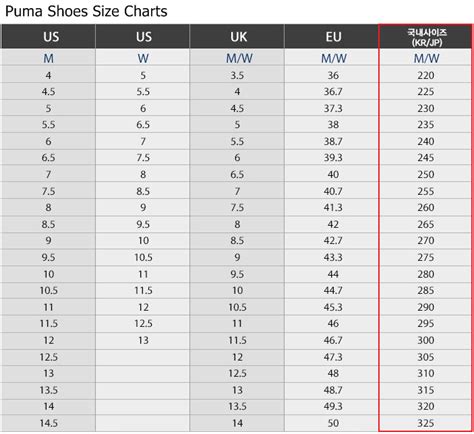Select US women's size 10.5 cell
This screenshot has width=474, height=434.
pyautogui.click(x=143, y=257)
